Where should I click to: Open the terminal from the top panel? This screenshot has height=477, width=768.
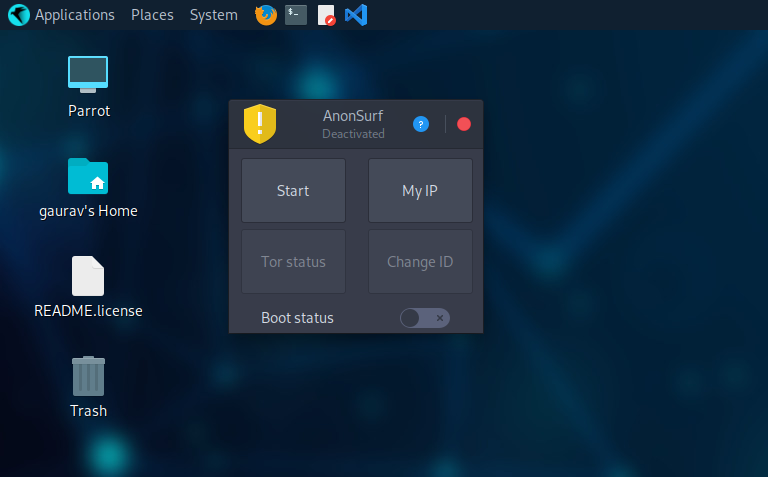pos(296,15)
